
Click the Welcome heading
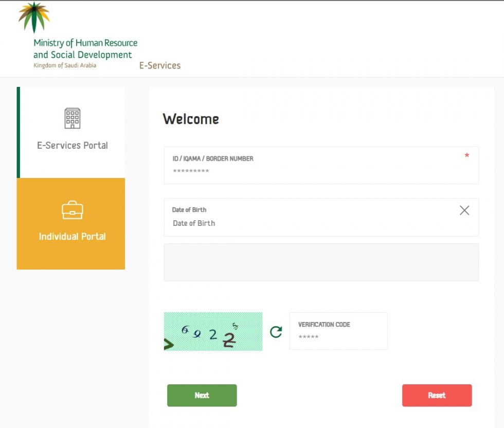click(191, 119)
